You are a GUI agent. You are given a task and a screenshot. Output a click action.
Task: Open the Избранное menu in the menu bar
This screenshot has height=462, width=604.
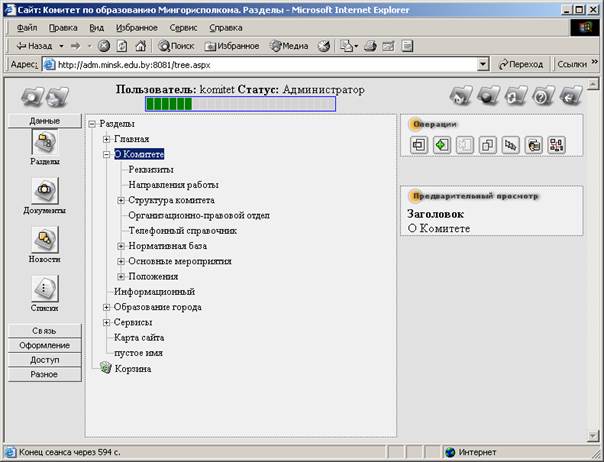tap(137, 28)
